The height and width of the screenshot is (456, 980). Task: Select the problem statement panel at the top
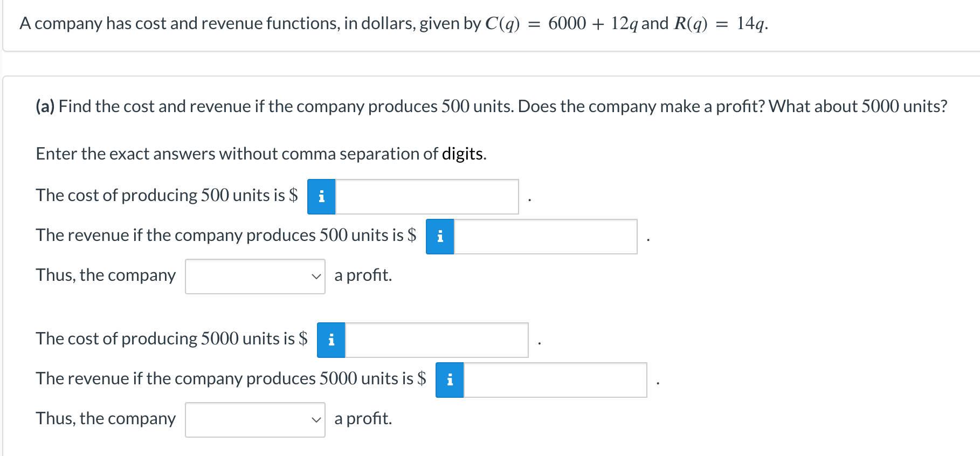pos(485,24)
